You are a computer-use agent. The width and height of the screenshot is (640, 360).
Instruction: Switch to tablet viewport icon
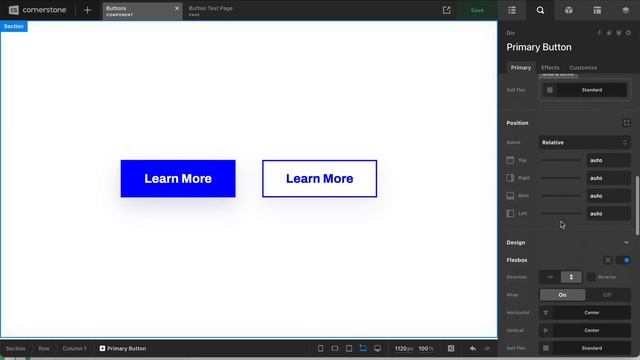click(349, 349)
